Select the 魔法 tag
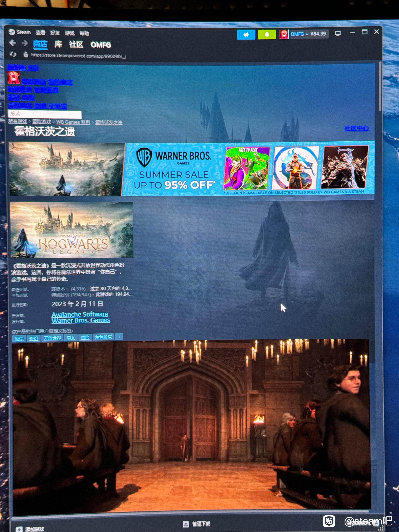 coord(19,339)
